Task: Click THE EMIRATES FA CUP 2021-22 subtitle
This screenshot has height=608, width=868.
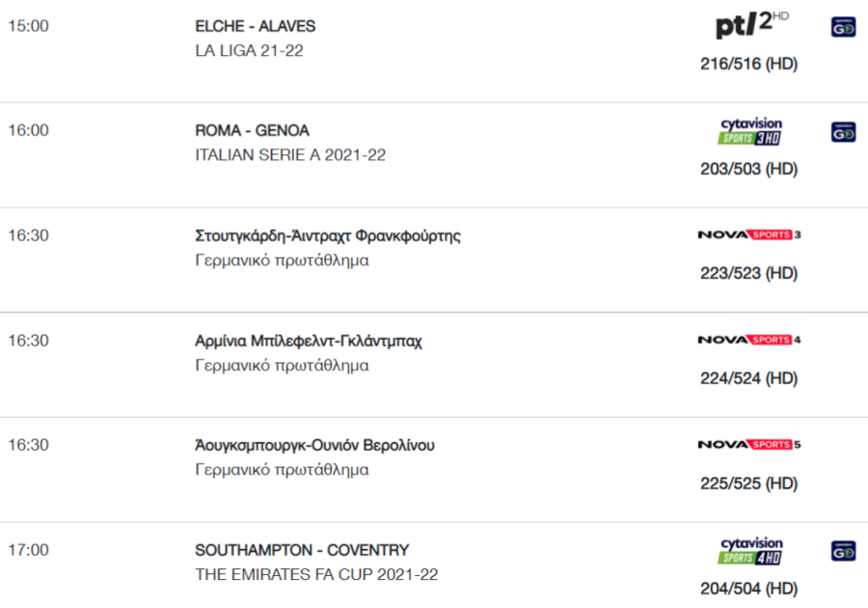Action: pos(316,574)
